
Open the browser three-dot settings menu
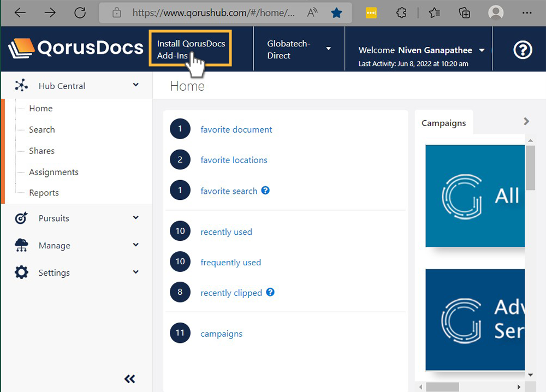(x=527, y=13)
